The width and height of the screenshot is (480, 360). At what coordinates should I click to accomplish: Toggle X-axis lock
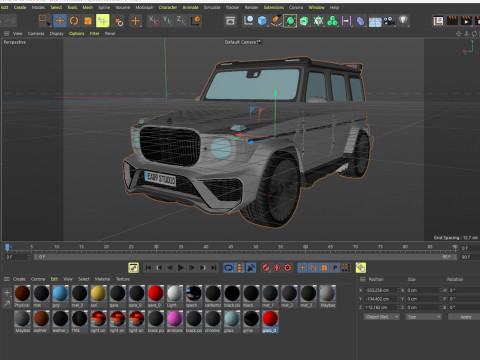[x=153, y=21]
